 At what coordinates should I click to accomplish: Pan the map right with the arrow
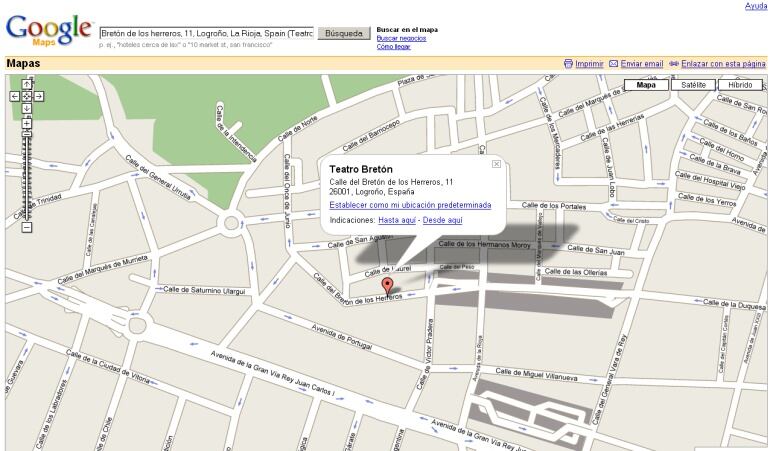coord(39,96)
